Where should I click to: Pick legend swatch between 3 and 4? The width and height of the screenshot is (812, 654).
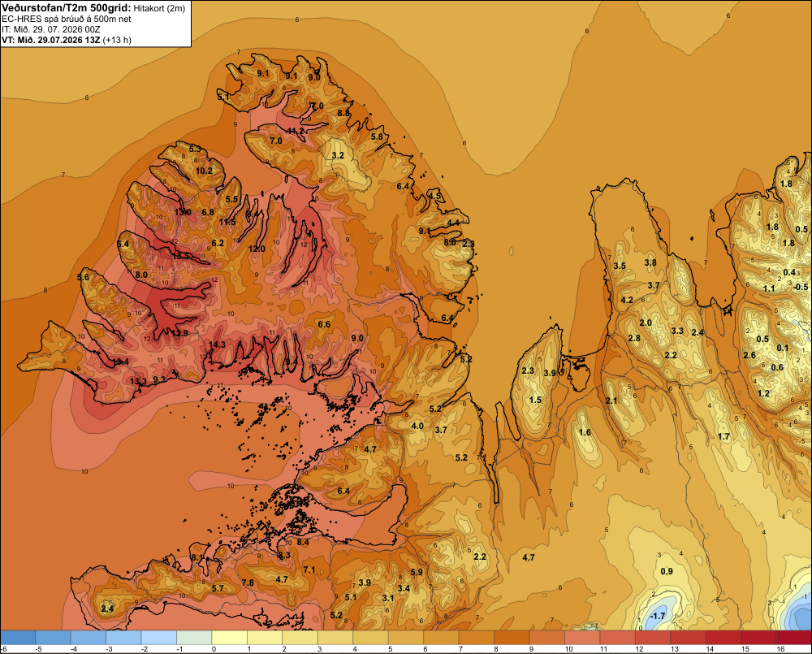pos(335,638)
